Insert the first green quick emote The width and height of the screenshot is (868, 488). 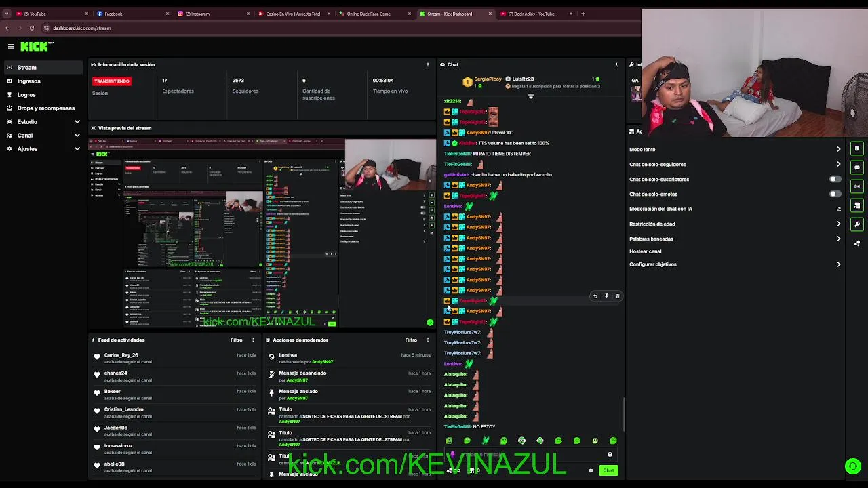click(x=449, y=441)
